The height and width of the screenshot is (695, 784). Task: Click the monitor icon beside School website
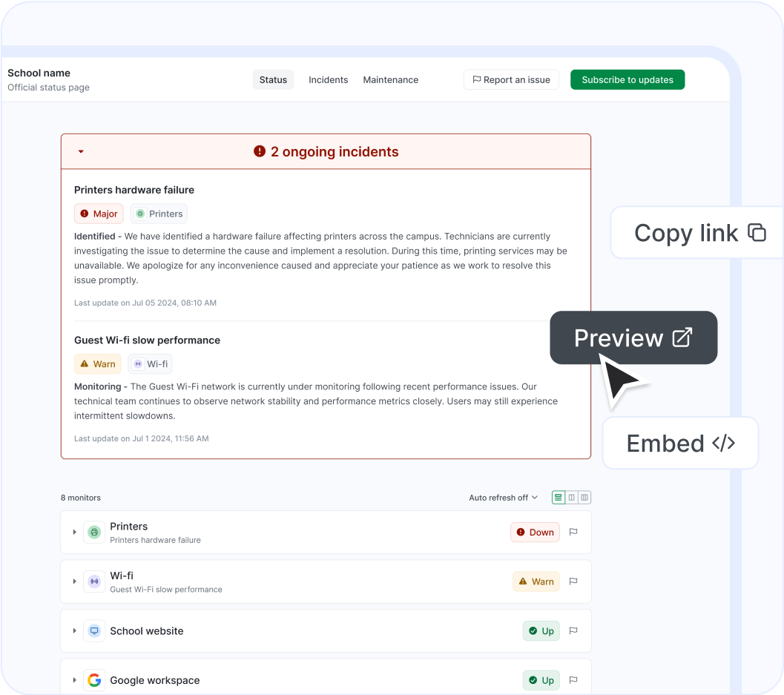pos(93,630)
